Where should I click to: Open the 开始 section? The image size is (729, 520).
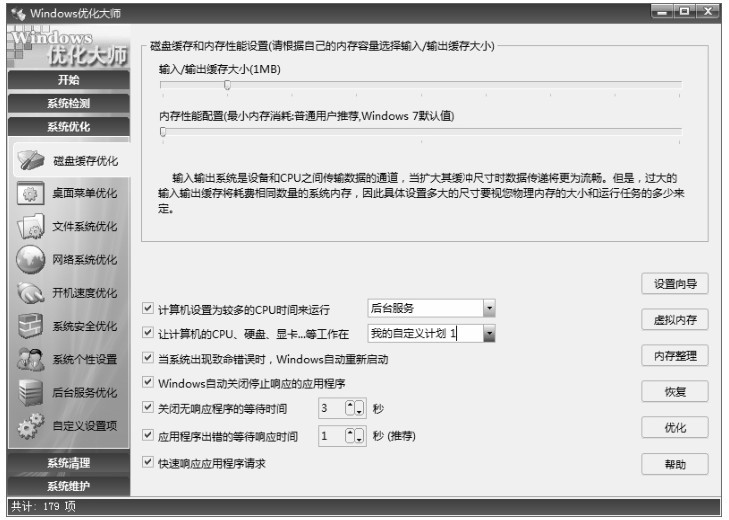pyautogui.click(x=69, y=80)
